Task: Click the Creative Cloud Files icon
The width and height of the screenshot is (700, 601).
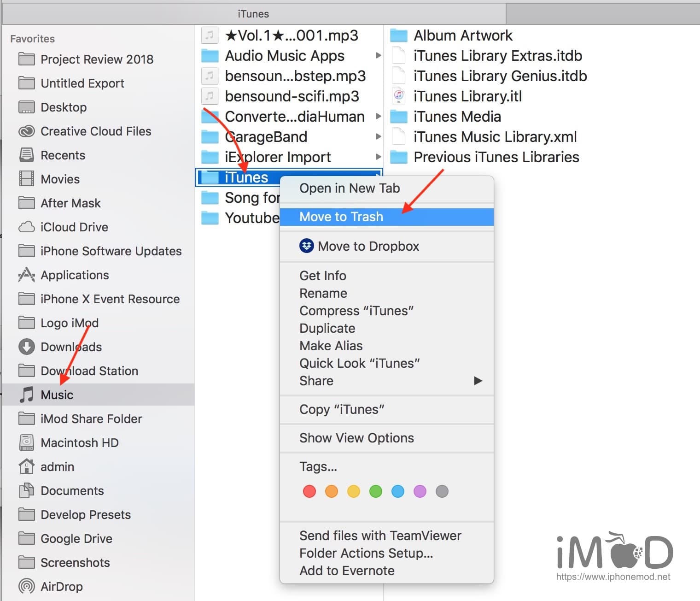Action: coord(27,131)
